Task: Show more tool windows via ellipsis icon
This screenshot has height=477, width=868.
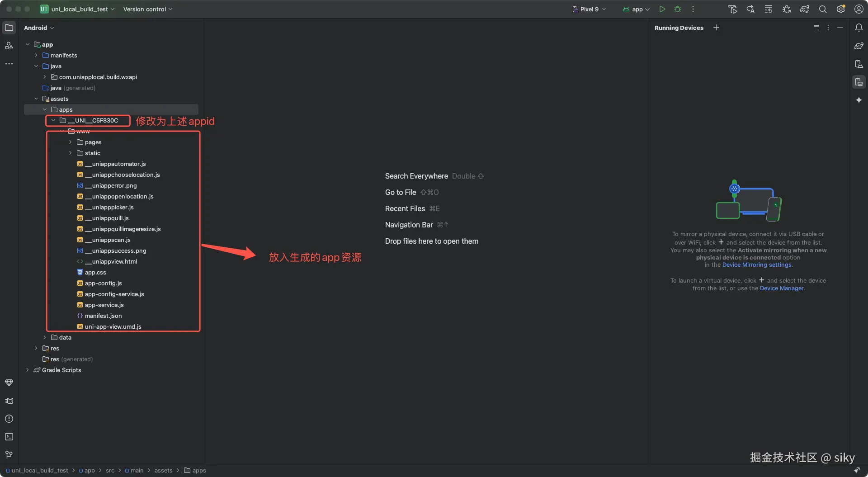Action: click(9, 64)
